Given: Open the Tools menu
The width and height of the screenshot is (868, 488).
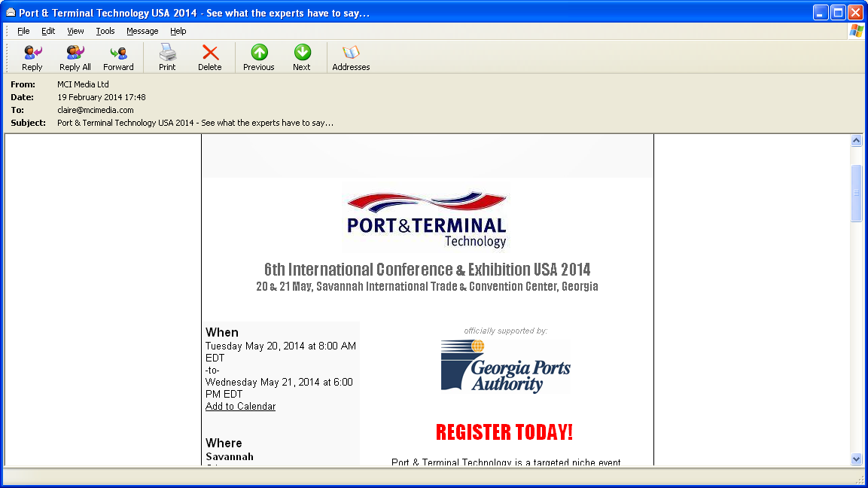Looking at the screenshot, I should 105,31.
